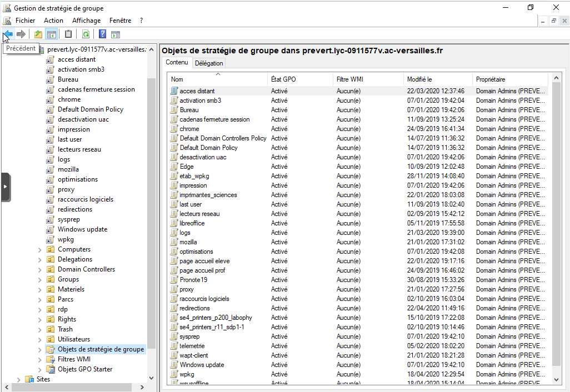Sort by the Modifié le column header

coord(438,79)
